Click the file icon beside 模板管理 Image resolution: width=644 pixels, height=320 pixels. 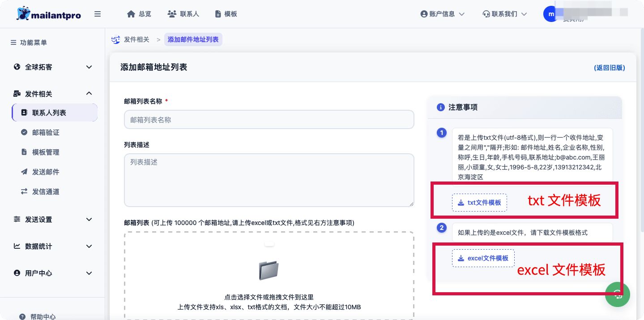(24, 152)
